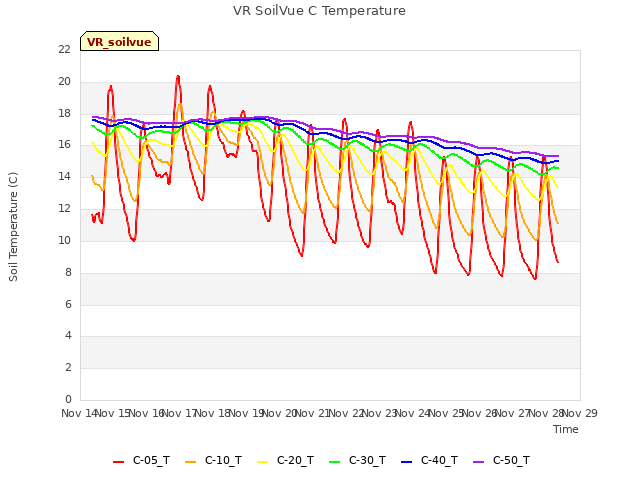Click the 6 y-axis tick label
This screenshot has height=480, width=640.
[68, 304]
